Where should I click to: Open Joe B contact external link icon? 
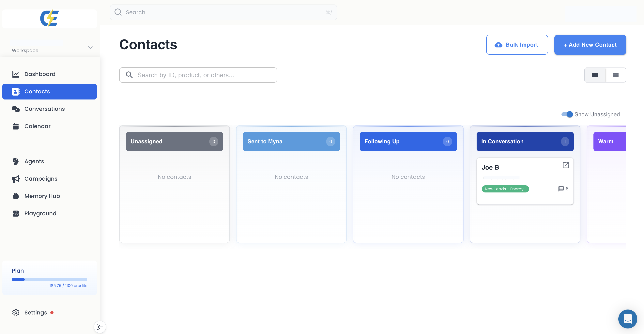(565, 165)
